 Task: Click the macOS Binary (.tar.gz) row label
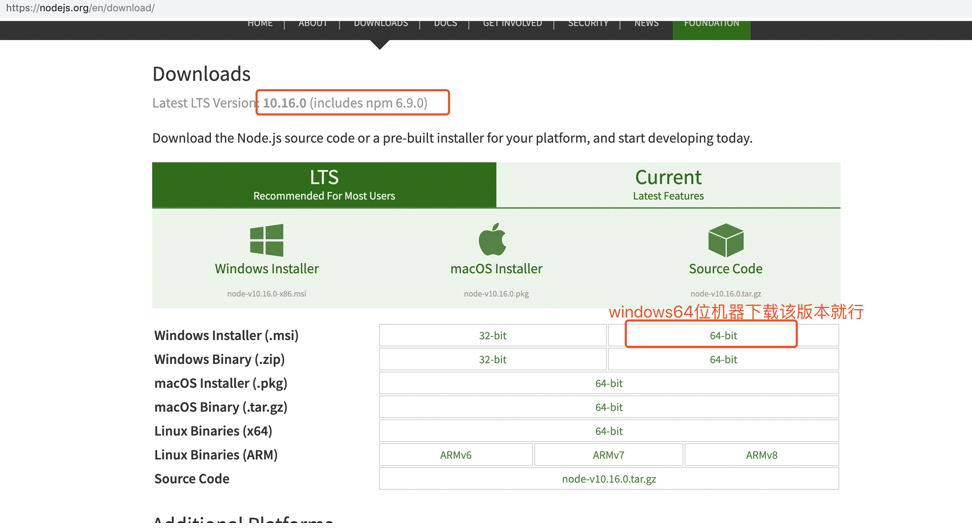click(221, 407)
